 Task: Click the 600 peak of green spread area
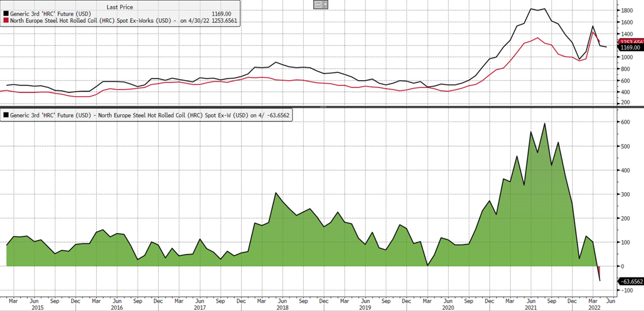[x=544, y=124]
